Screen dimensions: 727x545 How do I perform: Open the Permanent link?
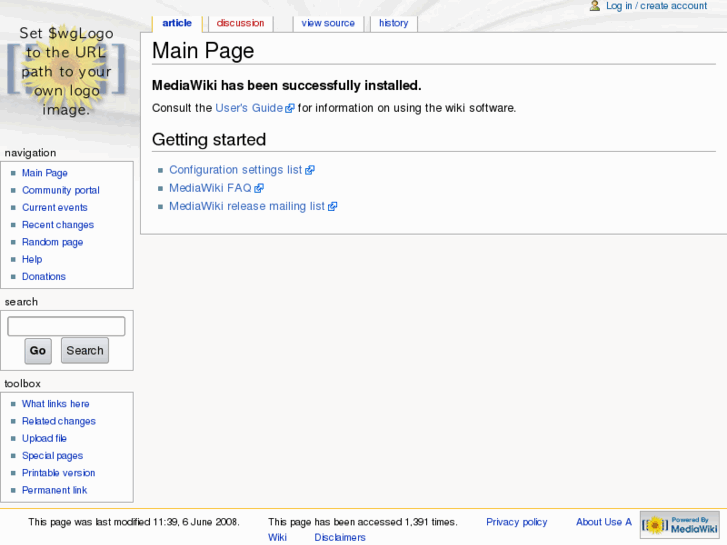(54, 490)
